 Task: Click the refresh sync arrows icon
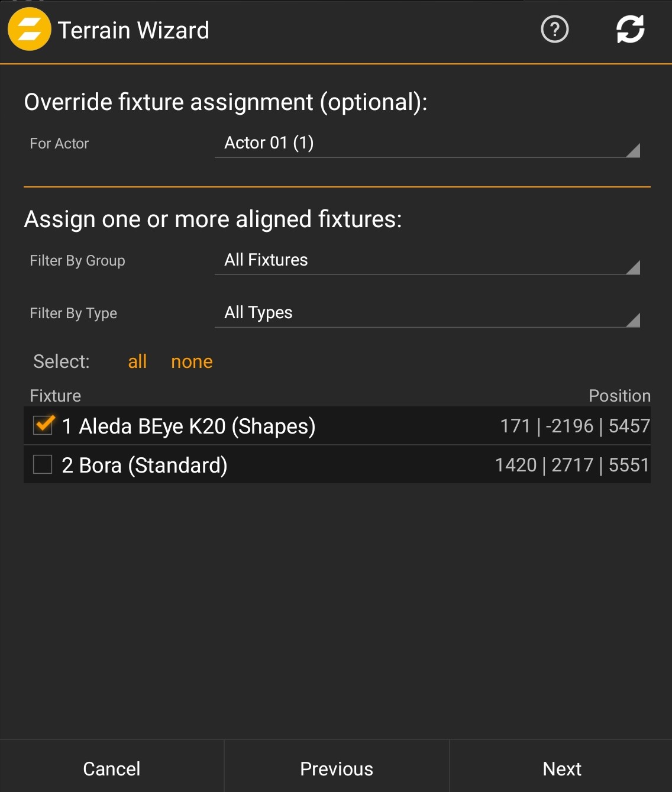[630, 30]
